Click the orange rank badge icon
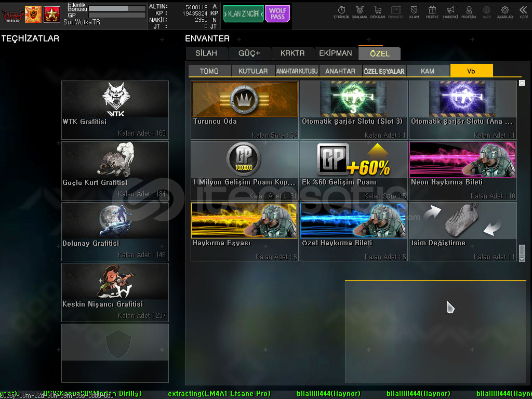 point(33,15)
